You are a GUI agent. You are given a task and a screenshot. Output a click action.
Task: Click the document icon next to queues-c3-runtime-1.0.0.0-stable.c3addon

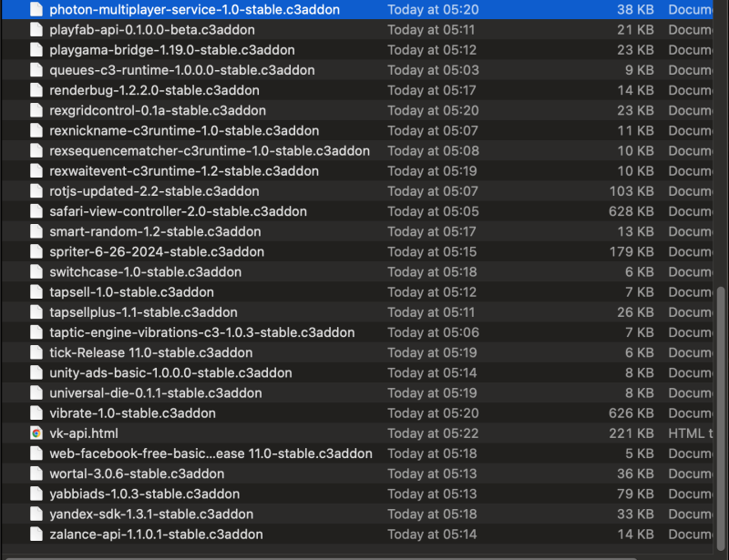click(x=36, y=70)
